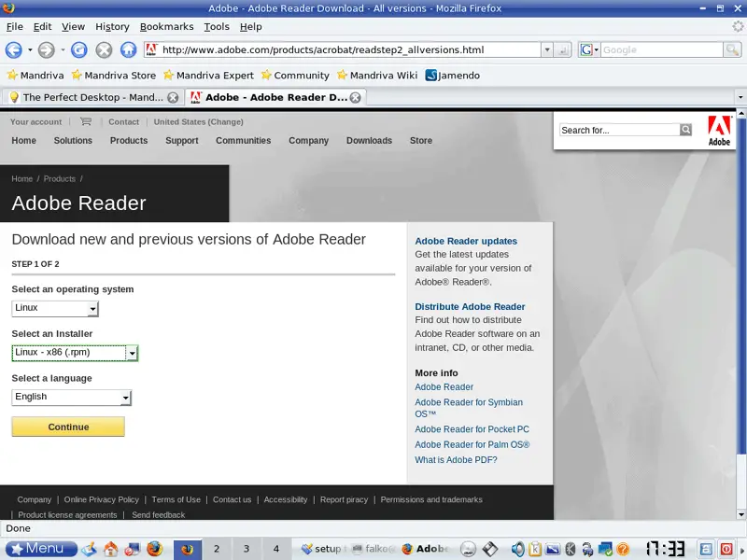This screenshot has height=560, width=747.
Task: Open the language dropdown showing English
Action: [72, 398]
